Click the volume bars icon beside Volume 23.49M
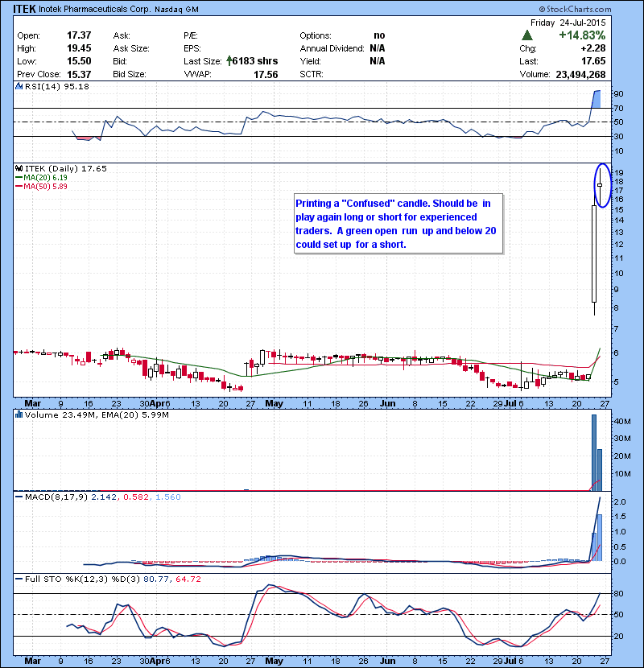Viewport: 644px width, 668px height. point(19,414)
